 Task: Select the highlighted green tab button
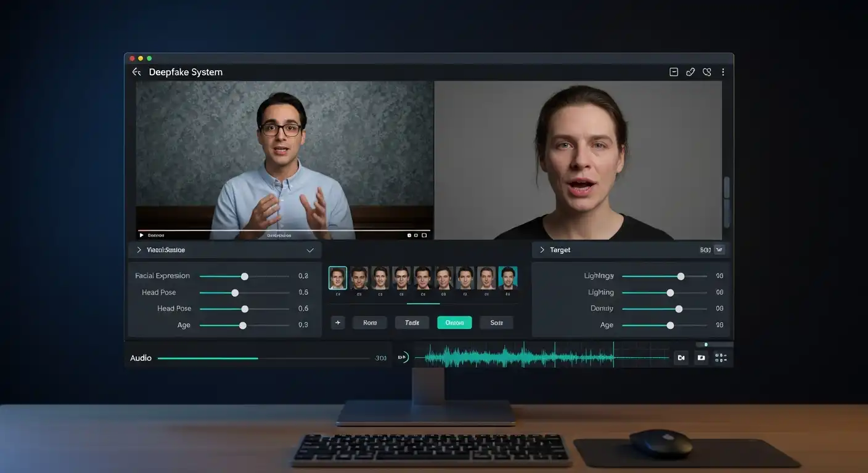pyautogui.click(x=454, y=323)
